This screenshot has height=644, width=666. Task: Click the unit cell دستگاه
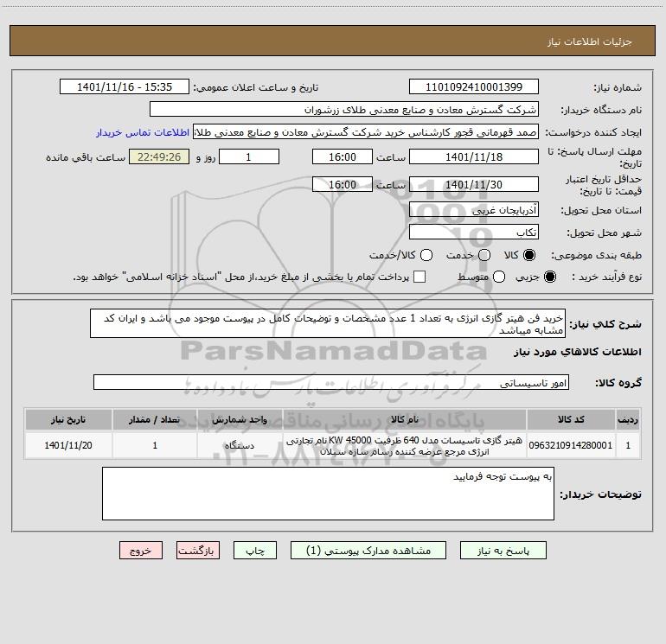pyautogui.click(x=240, y=445)
